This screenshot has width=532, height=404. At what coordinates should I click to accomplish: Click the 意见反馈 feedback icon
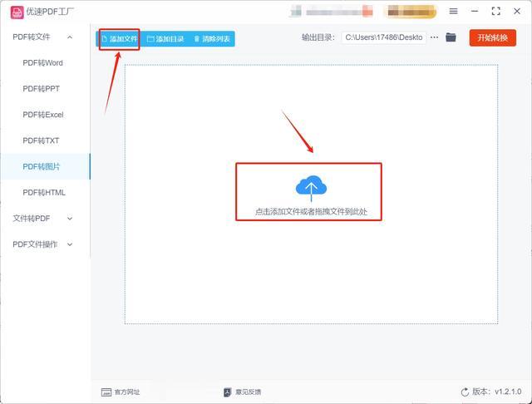tap(227, 392)
